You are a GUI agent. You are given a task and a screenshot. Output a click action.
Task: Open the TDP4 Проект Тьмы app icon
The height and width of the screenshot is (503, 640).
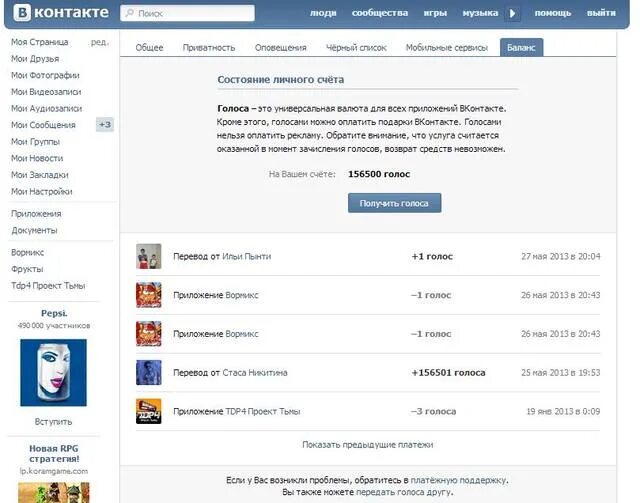(x=149, y=411)
